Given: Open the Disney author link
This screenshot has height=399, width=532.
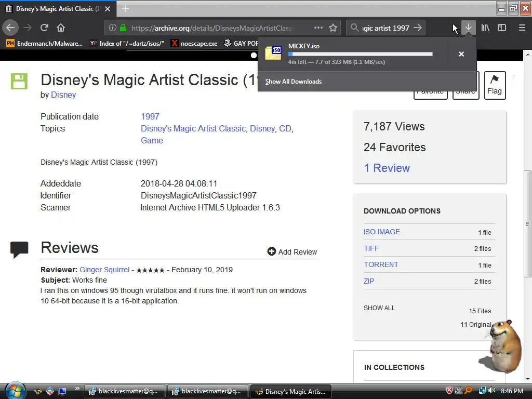Looking at the screenshot, I should [63, 95].
